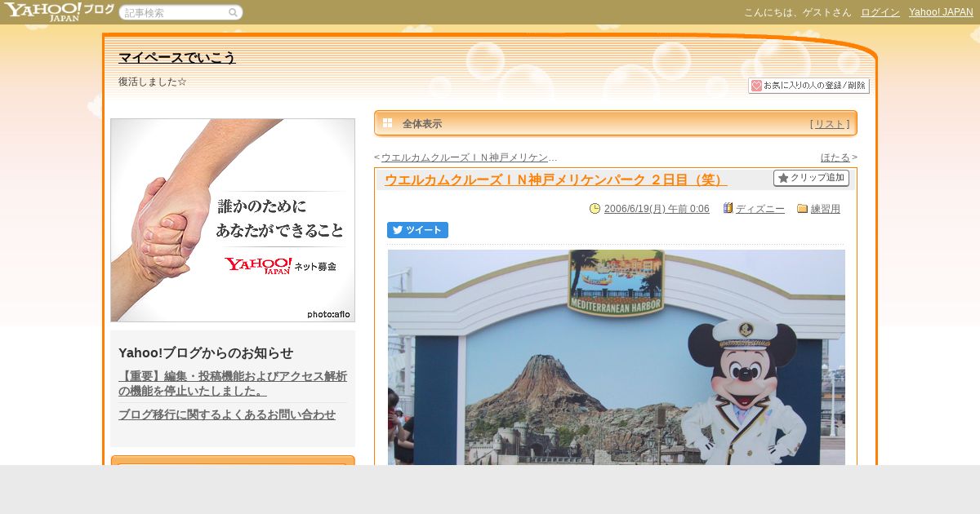Open blog title マイペースでいこう
980x514 pixels.
point(177,58)
